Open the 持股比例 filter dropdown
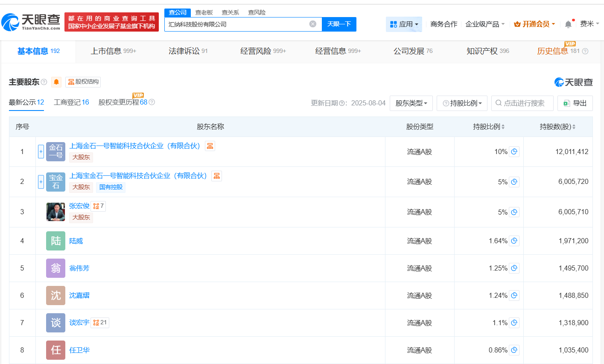The height and width of the screenshot is (364, 604). tap(461, 103)
